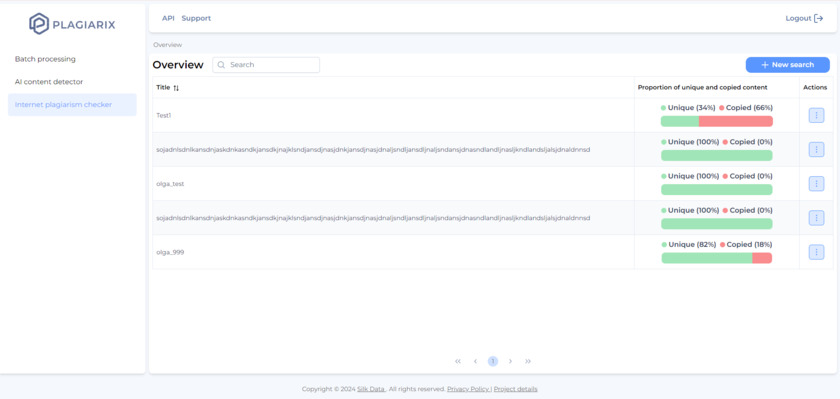This screenshot has height=399, width=840.
Task: Click the search magnifier icon
Action: pos(221,65)
